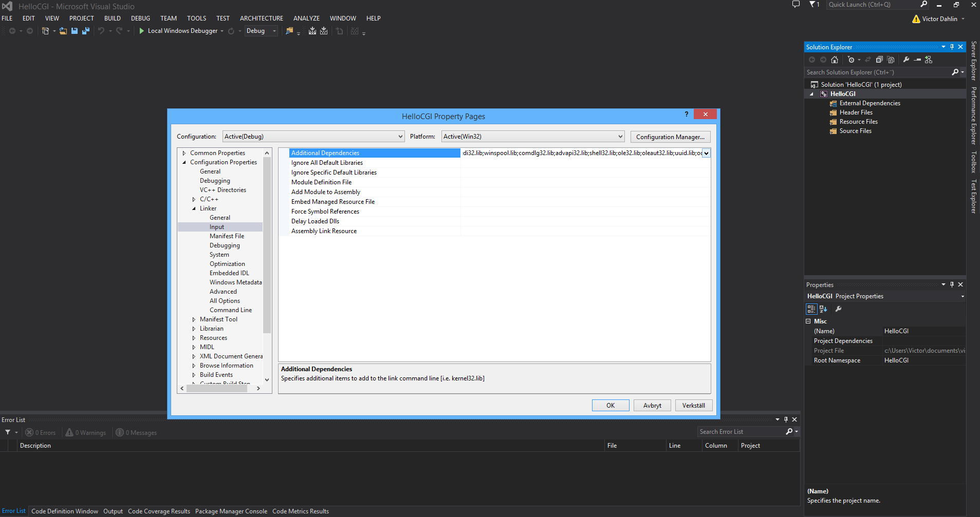Collapse the Misc category in Properties

[808, 321]
